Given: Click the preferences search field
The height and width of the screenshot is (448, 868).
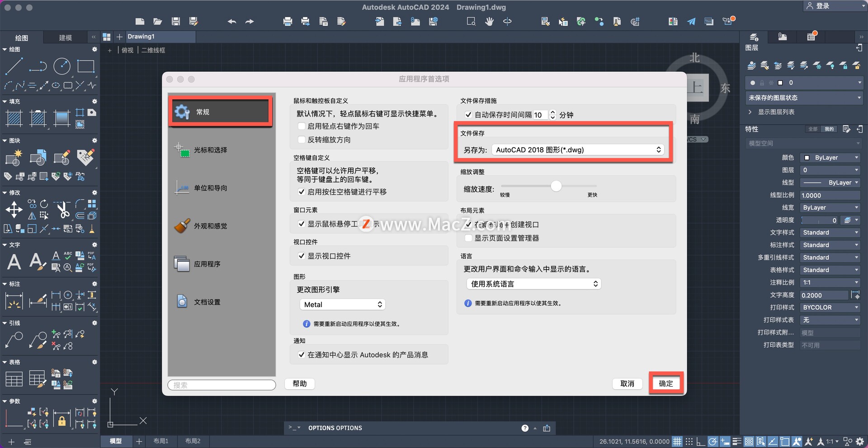Looking at the screenshot, I should [x=222, y=385].
